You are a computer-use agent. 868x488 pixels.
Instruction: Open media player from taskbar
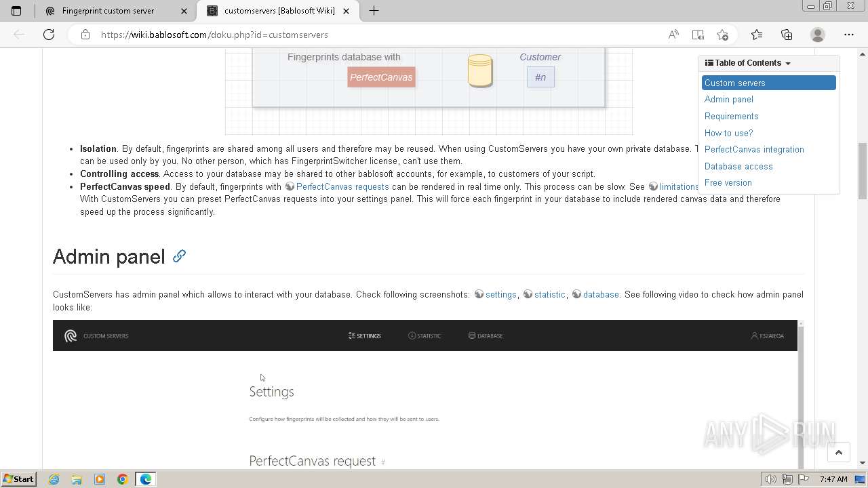(100, 479)
